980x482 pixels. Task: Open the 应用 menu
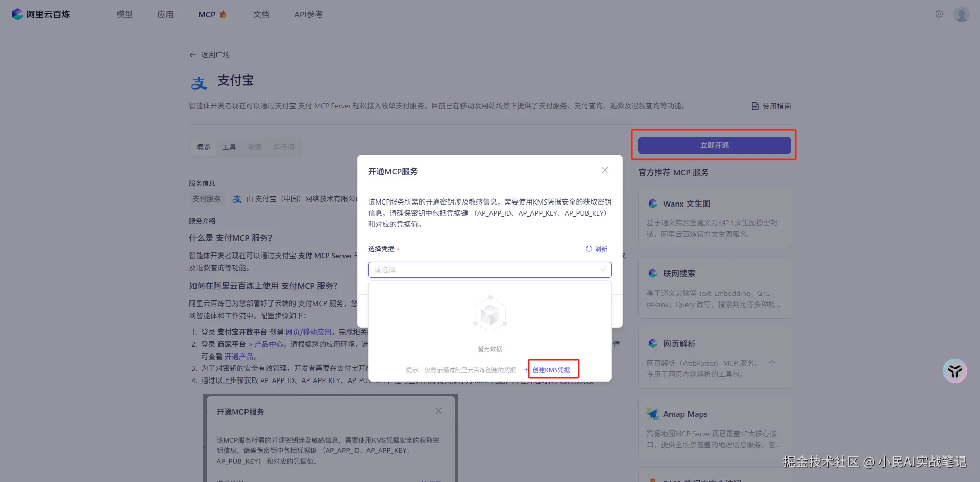coord(165,14)
